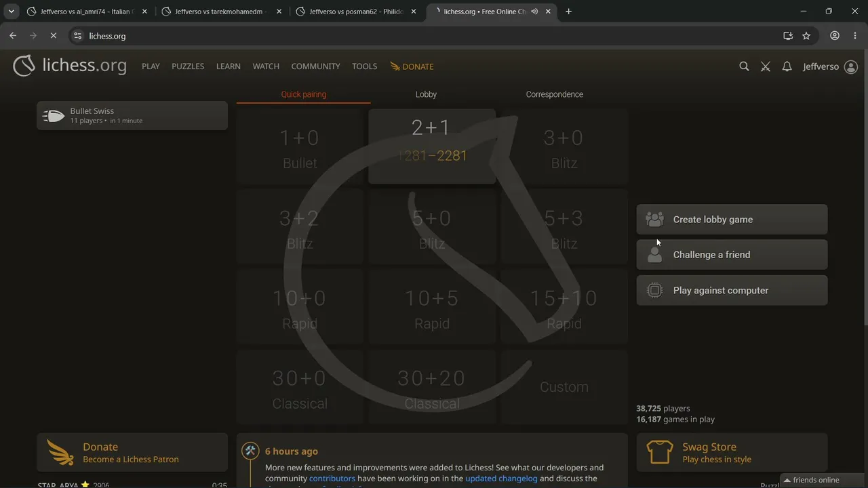Open notifications bell icon
The width and height of the screenshot is (868, 488).
coord(787,66)
